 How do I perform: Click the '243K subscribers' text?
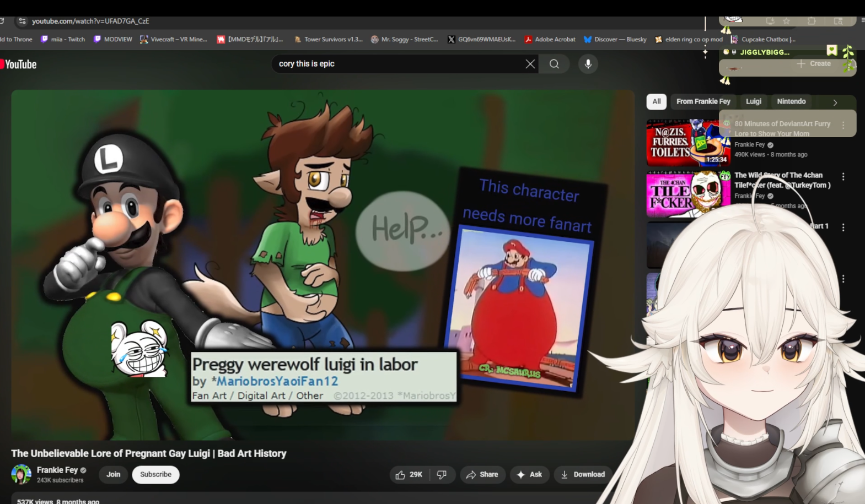pyautogui.click(x=60, y=480)
